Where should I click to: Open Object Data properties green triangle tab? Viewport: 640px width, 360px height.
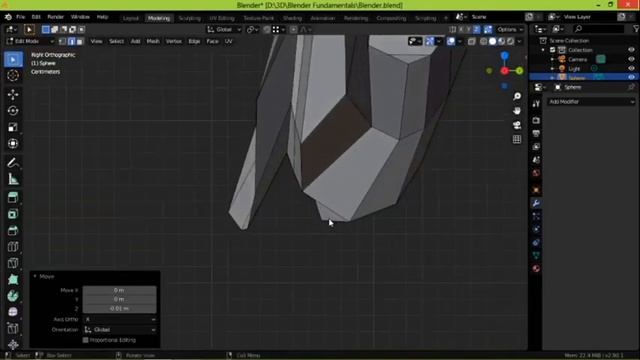pyautogui.click(x=536, y=255)
